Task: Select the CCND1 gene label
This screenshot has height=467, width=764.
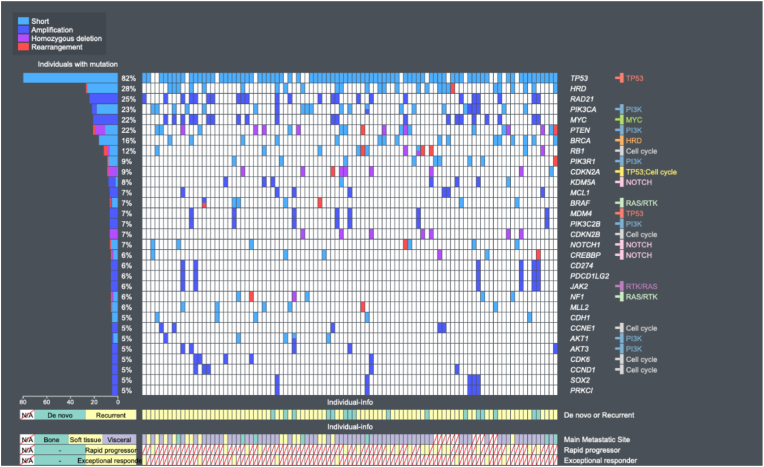Action: [582, 370]
